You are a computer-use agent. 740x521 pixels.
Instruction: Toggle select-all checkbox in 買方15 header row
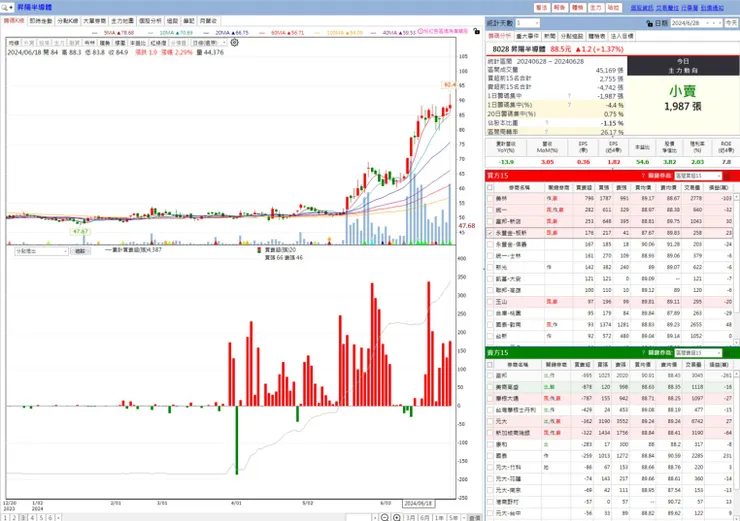490,187
